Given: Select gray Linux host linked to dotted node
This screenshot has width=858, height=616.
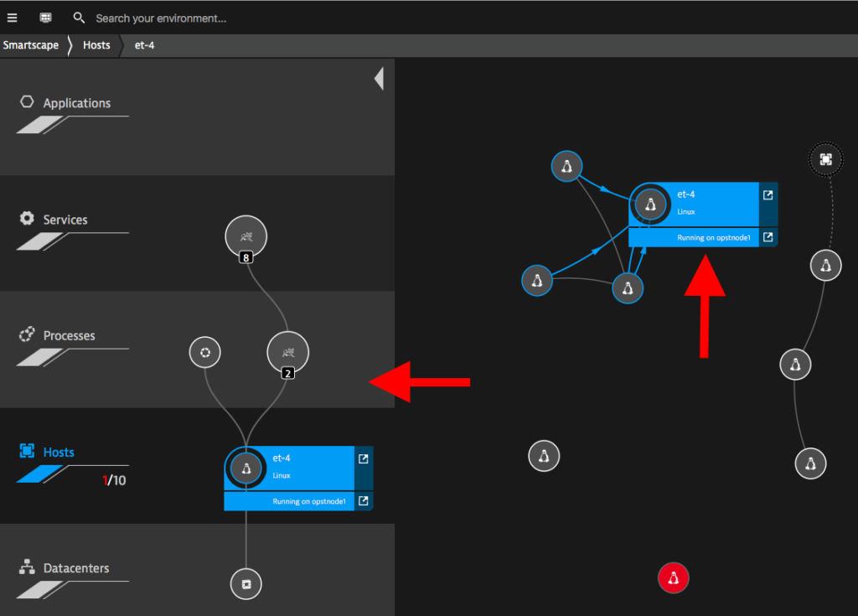Looking at the screenshot, I should 825,266.
